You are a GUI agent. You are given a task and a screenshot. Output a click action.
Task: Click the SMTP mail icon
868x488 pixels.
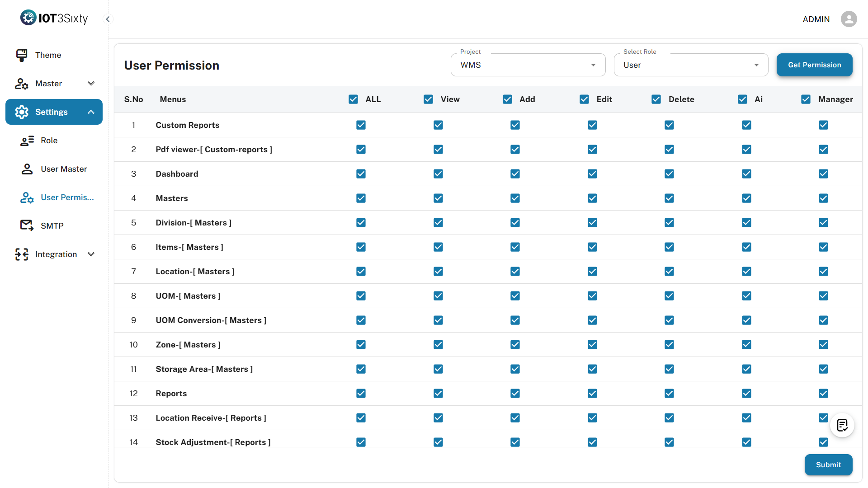(x=27, y=225)
